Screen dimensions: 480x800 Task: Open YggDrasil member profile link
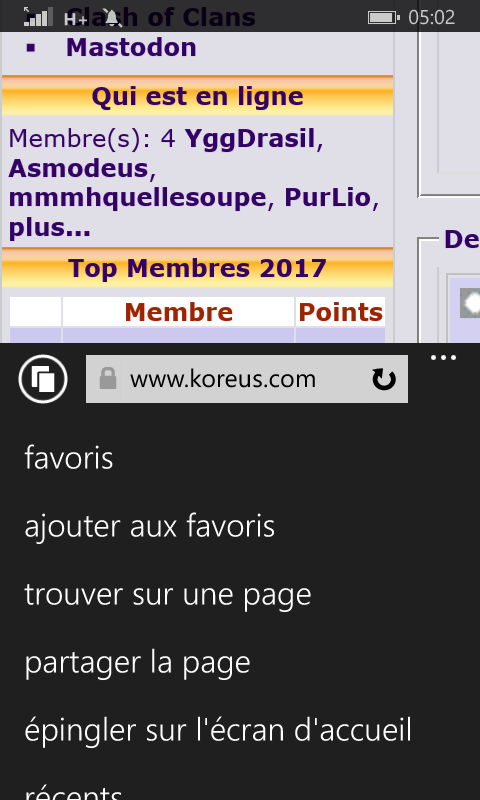[x=250, y=139]
